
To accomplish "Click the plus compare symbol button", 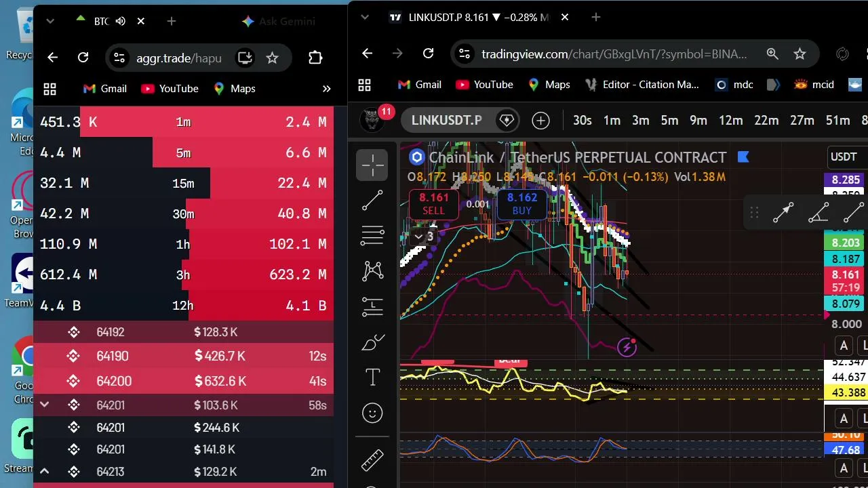I will (x=540, y=121).
